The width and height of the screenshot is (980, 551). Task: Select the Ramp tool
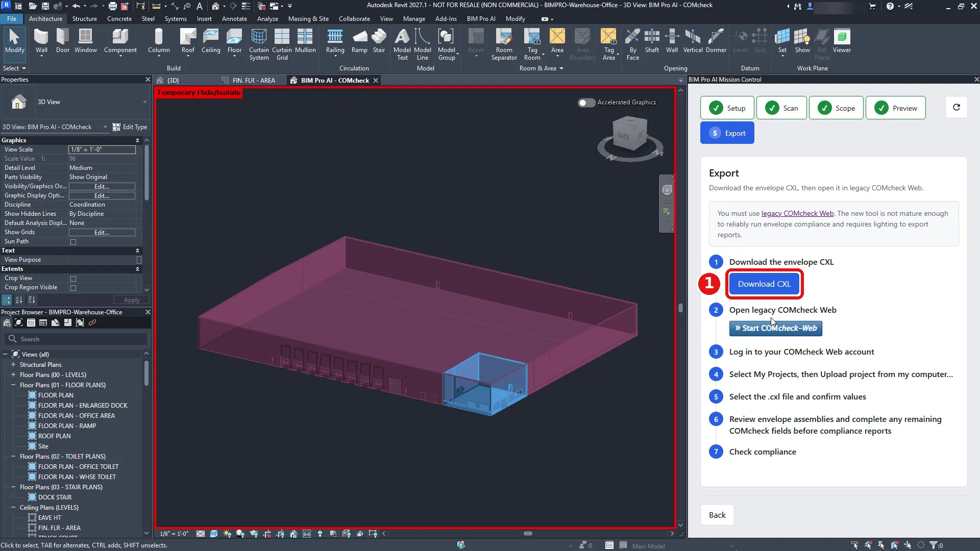tap(359, 41)
